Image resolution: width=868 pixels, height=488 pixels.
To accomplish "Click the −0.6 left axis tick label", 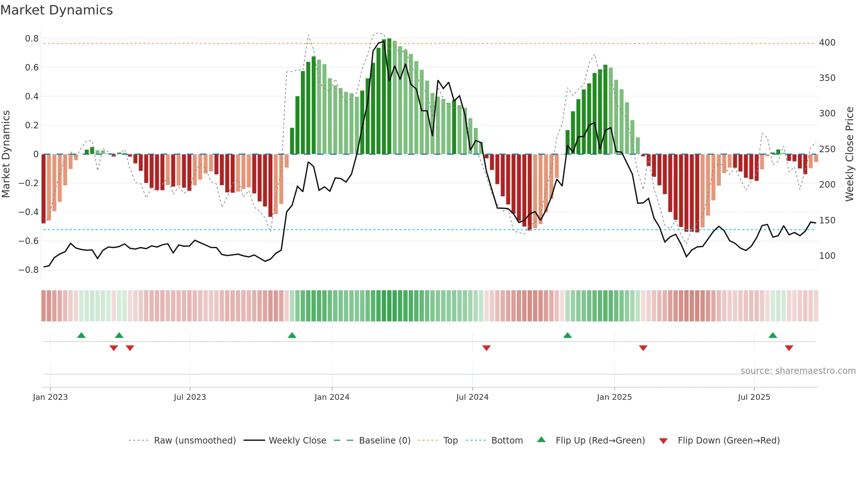I will click(x=29, y=241).
